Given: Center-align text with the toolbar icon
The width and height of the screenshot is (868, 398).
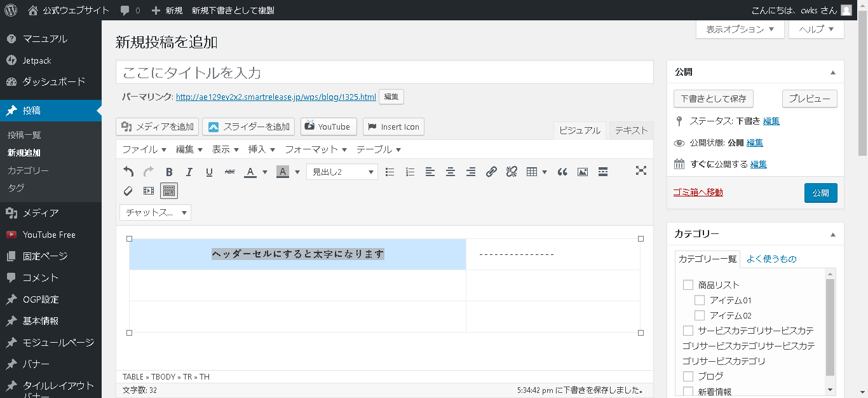Looking at the screenshot, I should 451,172.
